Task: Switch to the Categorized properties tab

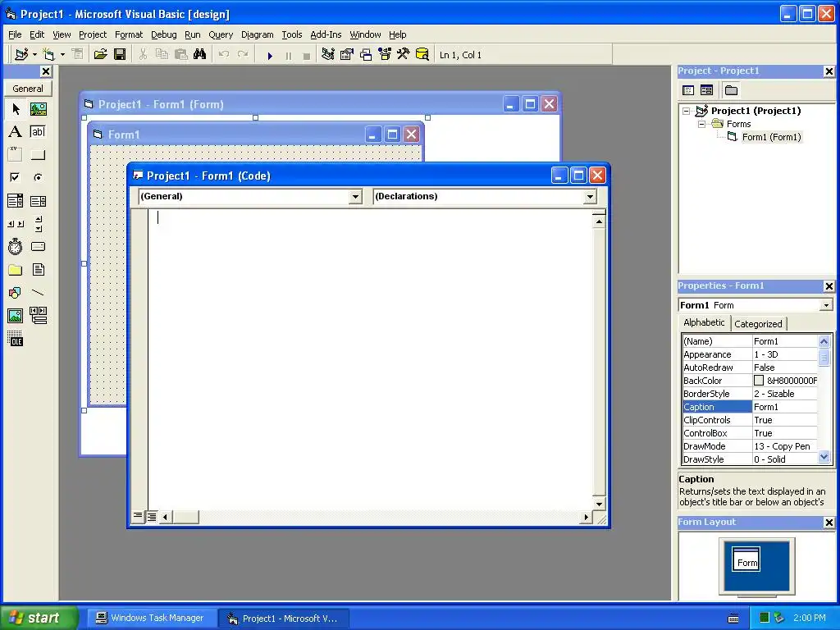Action: 758,323
